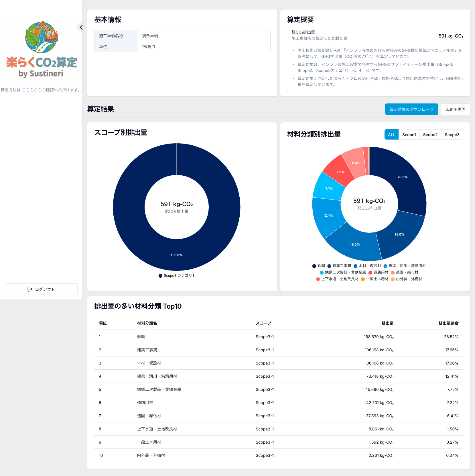
Task: Click the 28.52% ratio cell
Action: [451, 337]
